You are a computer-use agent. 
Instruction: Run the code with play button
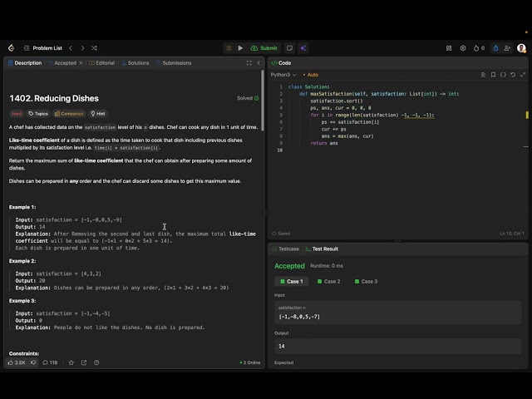pos(240,48)
